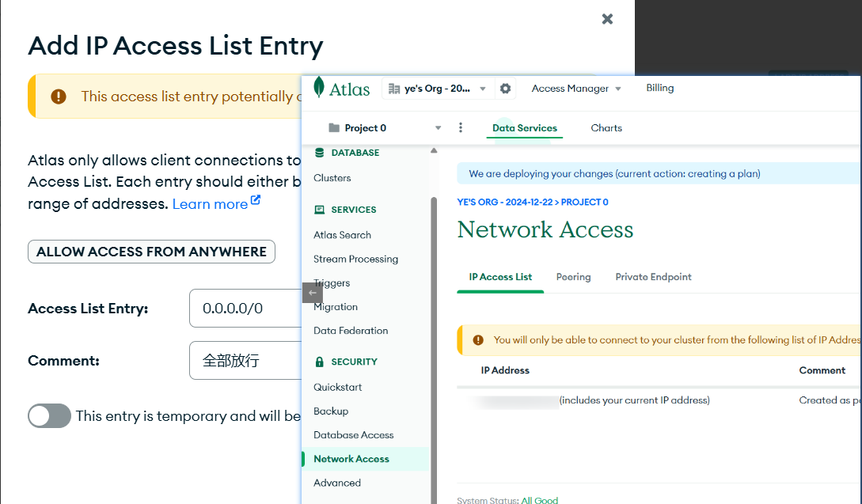
Task: Click Allow Access From Anywhere button
Action: point(151,252)
